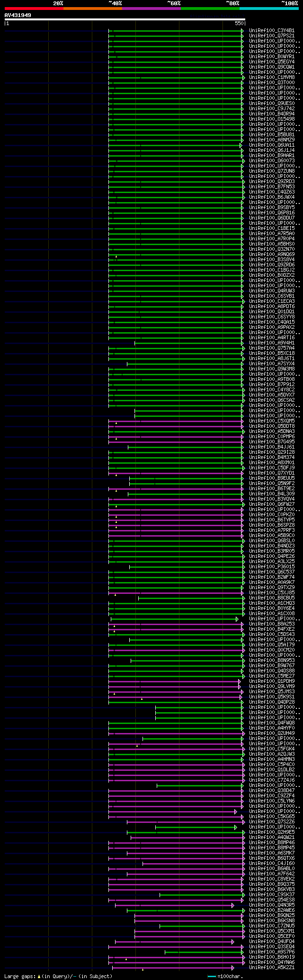Select hit label UniRef100_A5K2Z1

[x=272, y=968]
